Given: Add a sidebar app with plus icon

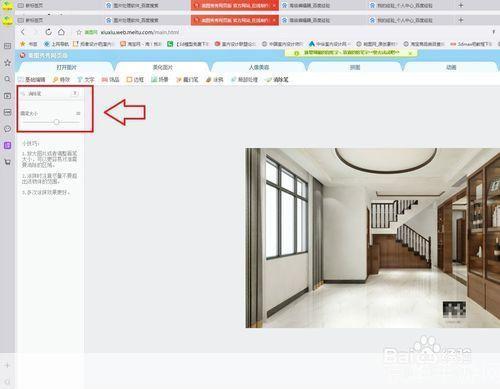Looking at the screenshot, I should pyautogui.click(x=7, y=365).
